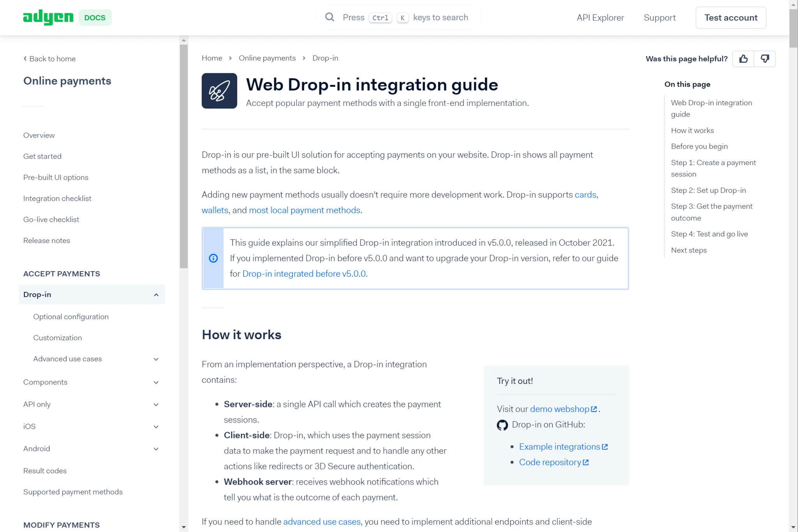Click the blue info circle icon
The height and width of the screenshot is (532, 798).
pyautogui.click(x=213, y=258)
